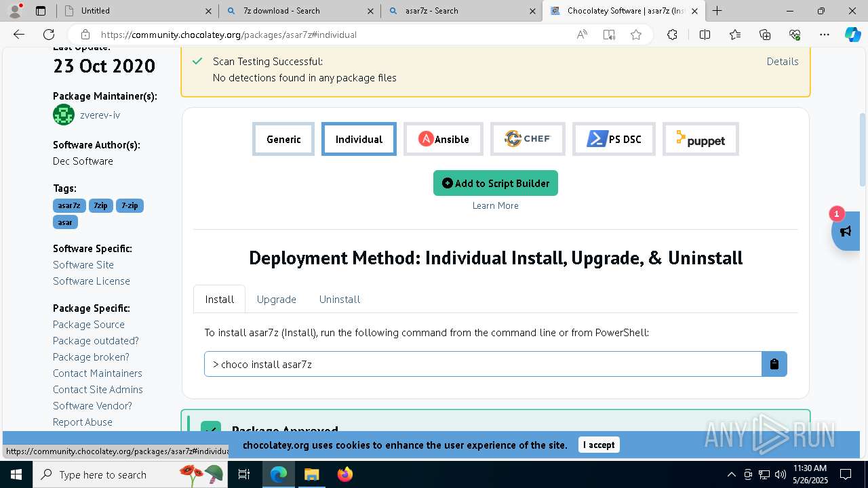Accept the cookies notice
868x488 pixels.
(x=599, y=445)
